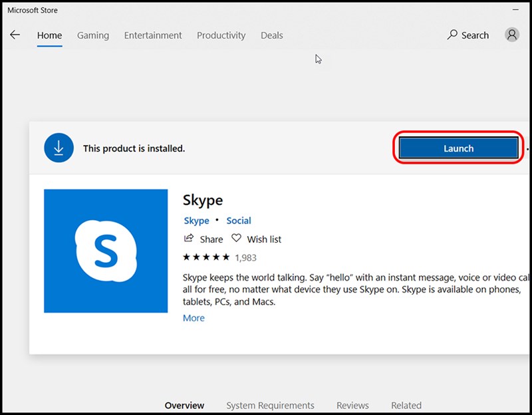Click the Skype title heading
Image resolution: width=532 pixels, height=415 pixels.
click(x=203, y=200)
